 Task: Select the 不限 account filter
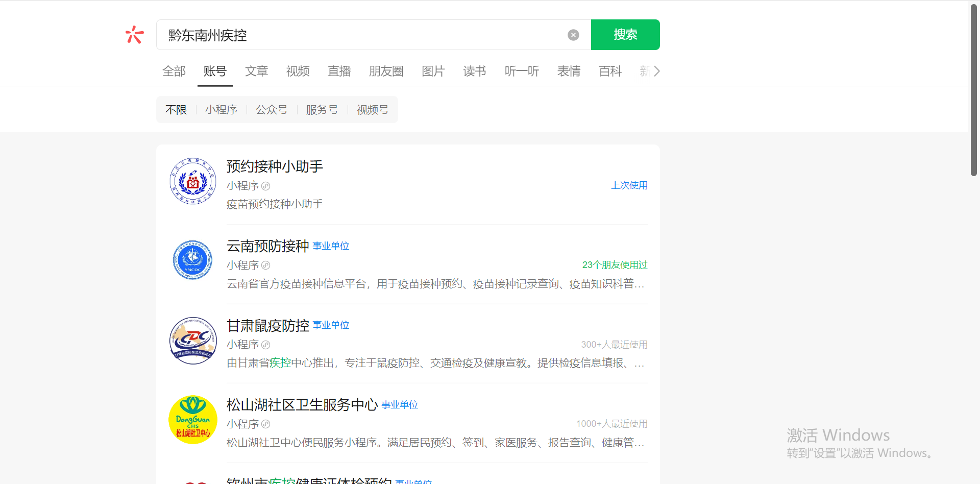click(176, 110)
